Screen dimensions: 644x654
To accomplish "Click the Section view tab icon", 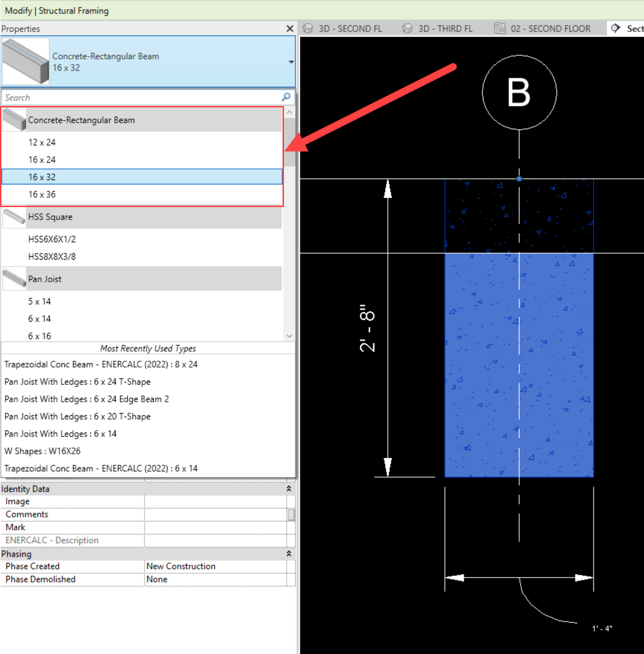I will pyautogui.click(x=616, y=28).
